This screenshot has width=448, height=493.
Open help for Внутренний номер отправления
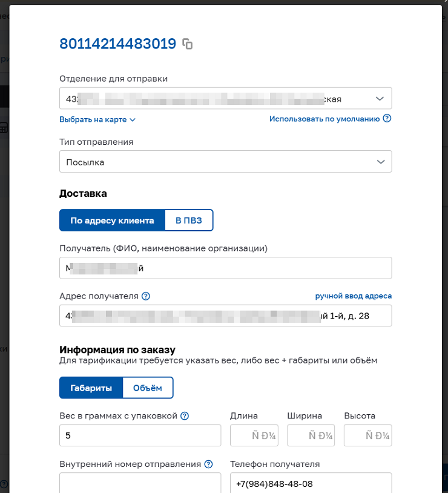pos(208,464)
